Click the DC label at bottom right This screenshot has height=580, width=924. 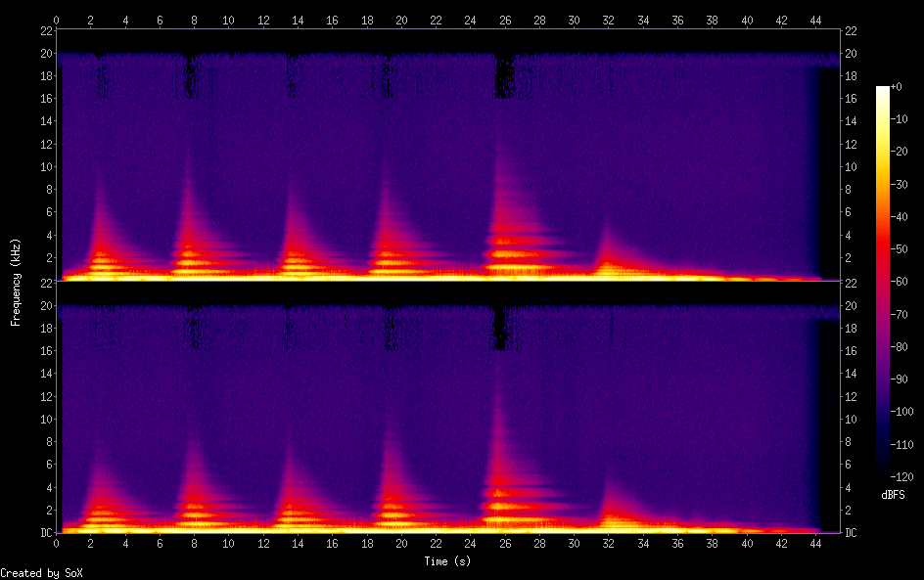[853, 533]
